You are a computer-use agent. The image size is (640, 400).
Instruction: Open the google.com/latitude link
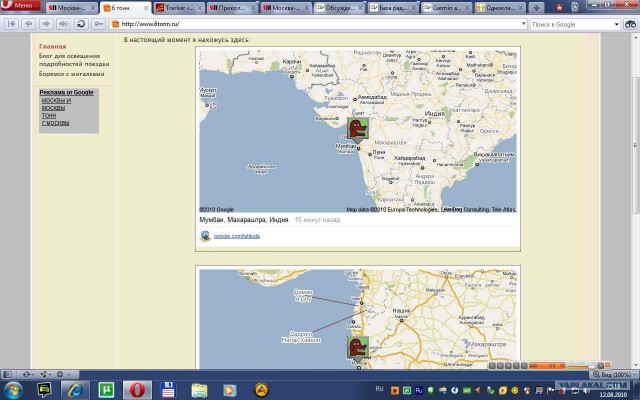click(x=237, y=236)
